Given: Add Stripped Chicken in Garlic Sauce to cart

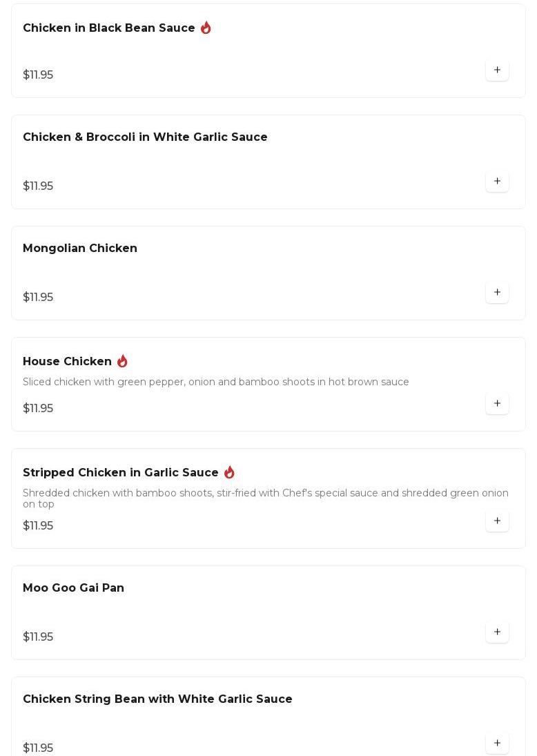Looking at the screenshot, I should tap(497, 521).
